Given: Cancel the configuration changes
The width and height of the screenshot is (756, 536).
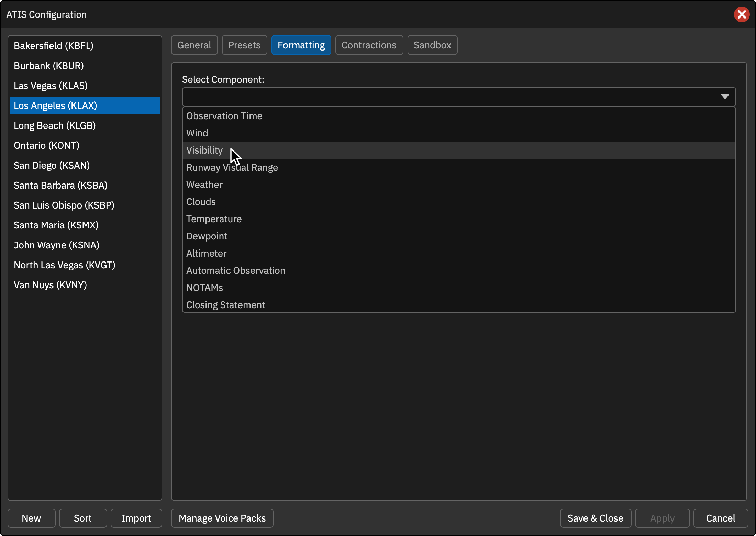Looking at the screenshot, I should [x=721, y=518].
